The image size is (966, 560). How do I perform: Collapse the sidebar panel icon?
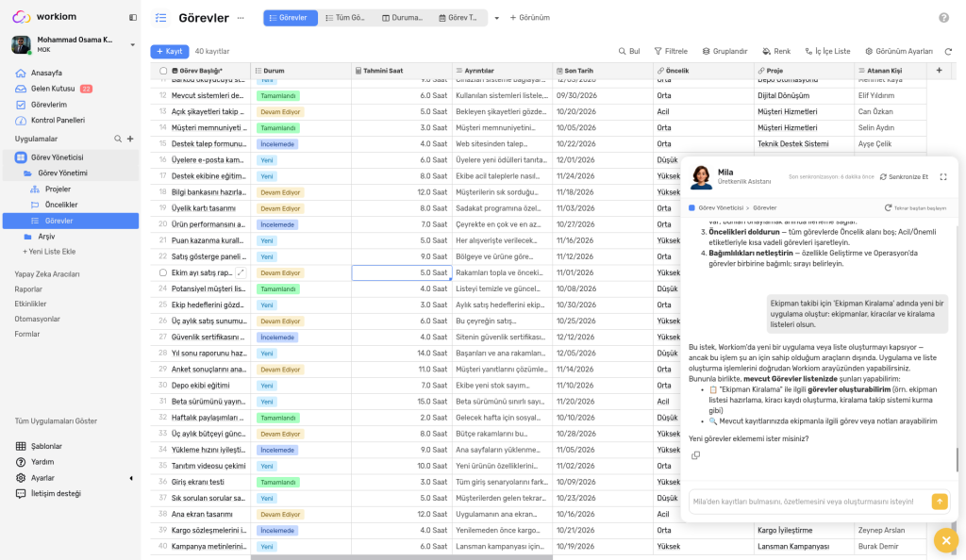click(132, 17)
